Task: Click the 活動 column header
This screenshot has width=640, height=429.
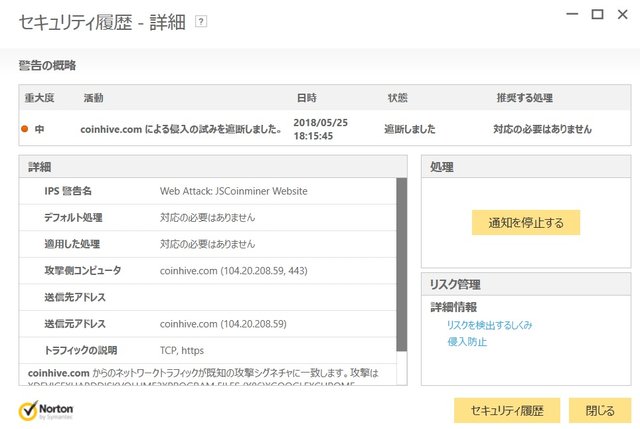Action: [93, 98]
